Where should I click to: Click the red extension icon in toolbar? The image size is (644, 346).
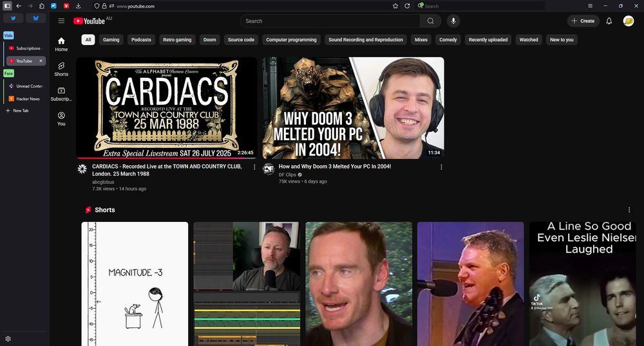coord(66,6)
